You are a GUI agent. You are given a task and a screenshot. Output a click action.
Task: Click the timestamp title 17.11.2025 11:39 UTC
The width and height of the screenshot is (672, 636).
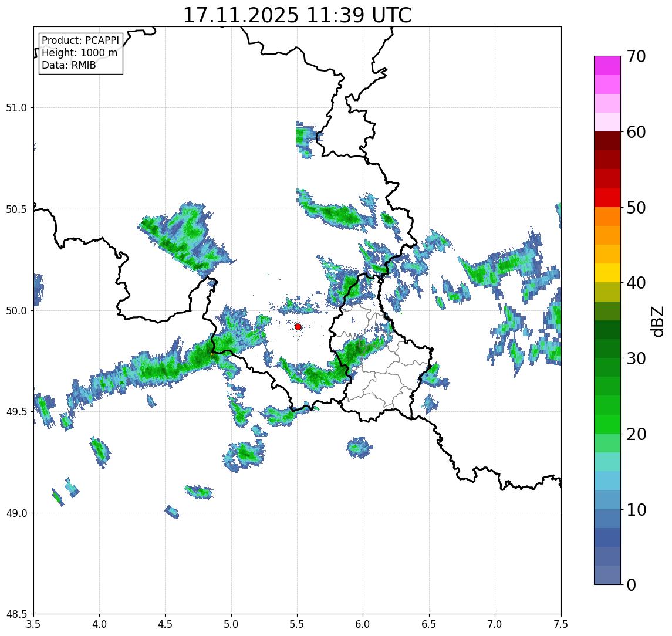[297, 15]
